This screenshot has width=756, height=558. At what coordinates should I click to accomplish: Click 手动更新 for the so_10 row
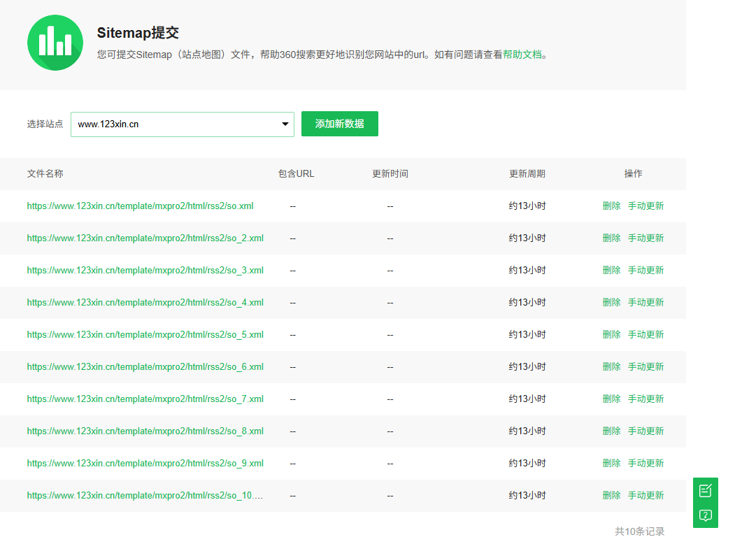click(646, 495)
